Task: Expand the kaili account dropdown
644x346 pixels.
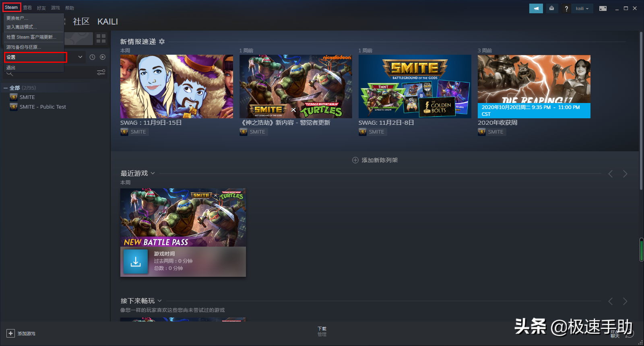Action: point(582,8)
